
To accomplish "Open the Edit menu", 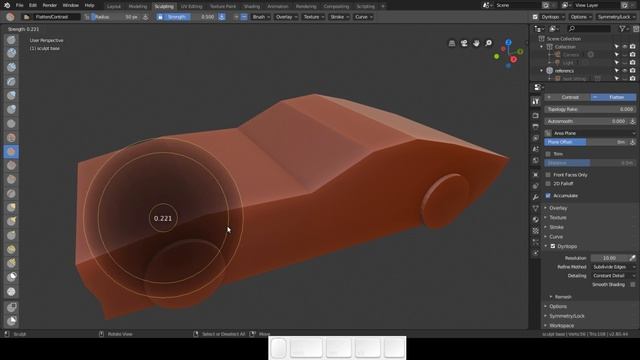I will point(33,5).
